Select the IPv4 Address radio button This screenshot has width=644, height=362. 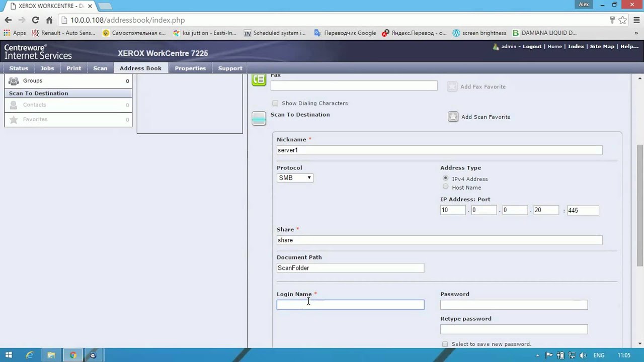point(445,178)
